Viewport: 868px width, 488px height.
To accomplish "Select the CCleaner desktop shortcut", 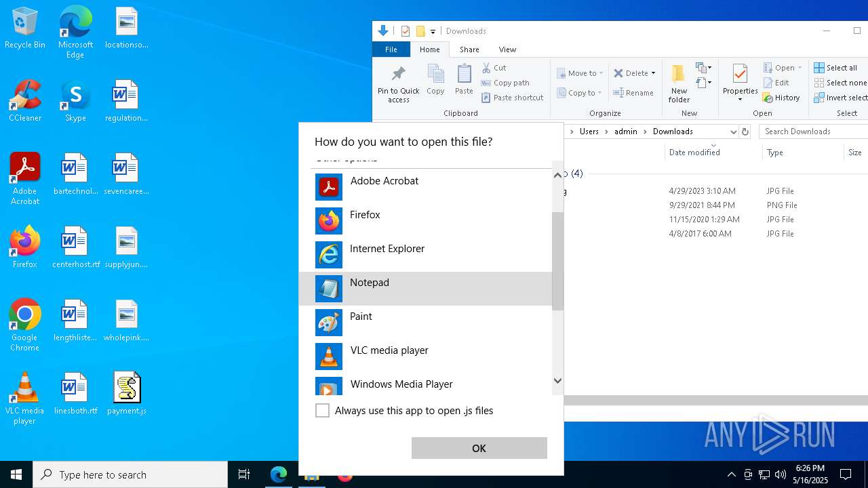I will pos(25,101).
